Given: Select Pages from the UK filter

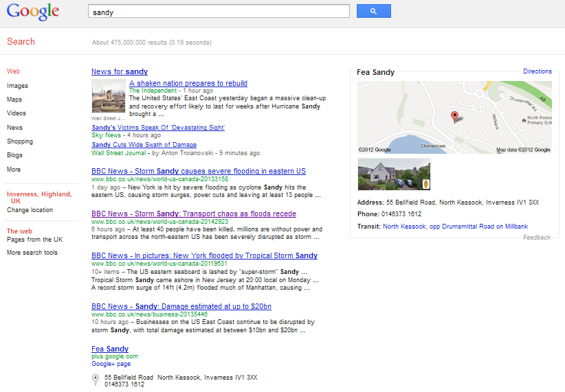Looking at the screenshot, I should [x=34, y=240].
